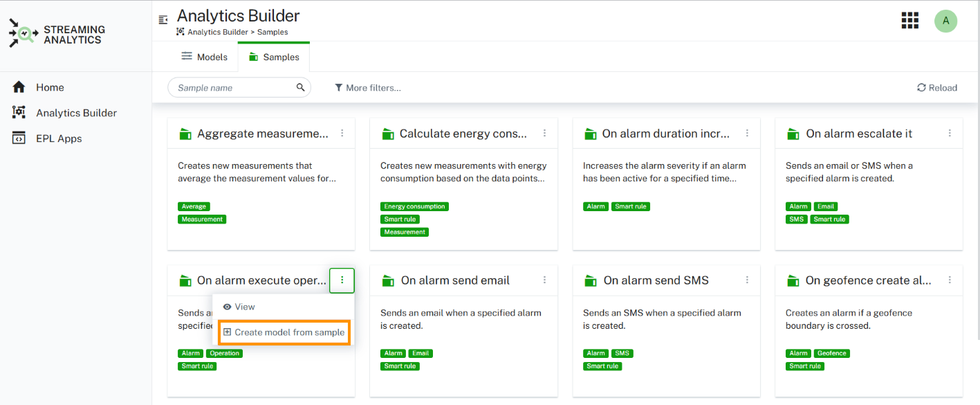Open options menu for Aggregate measurements sample
Viewport: 980px width, 405px height.
click(342, 134)
